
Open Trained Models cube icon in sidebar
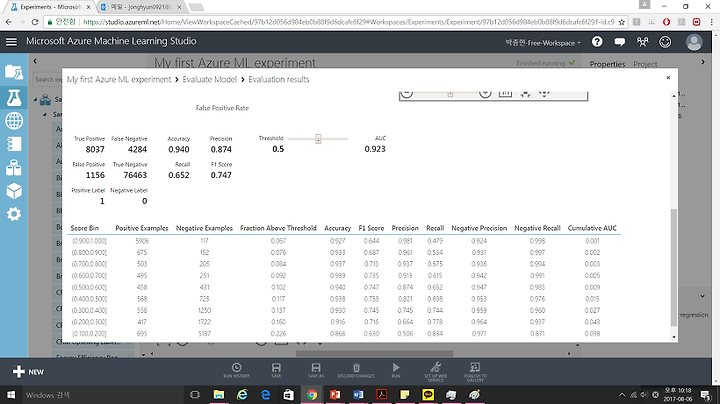point(14,191)
